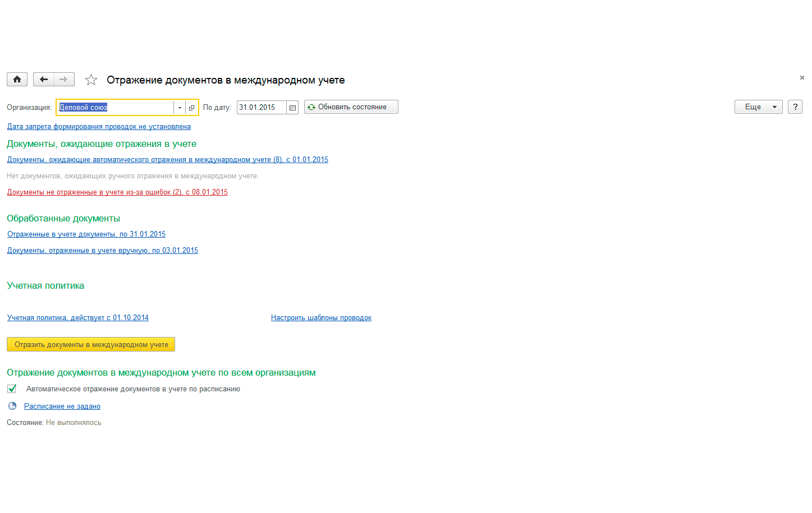This screenshot has height=513, width=812.
Task: Open Настроить шаблоны проводок link
Action: [321, 318]
